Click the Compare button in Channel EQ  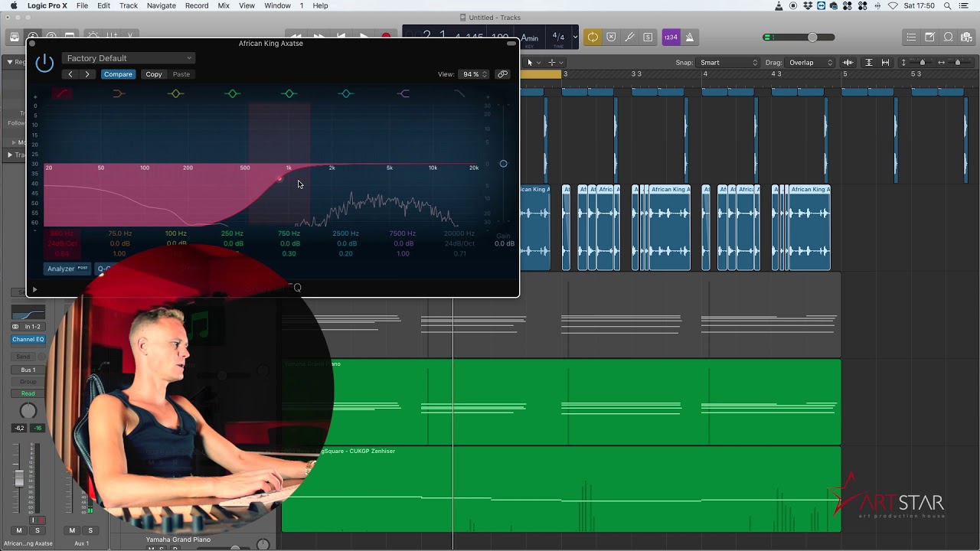coord(118,74)
